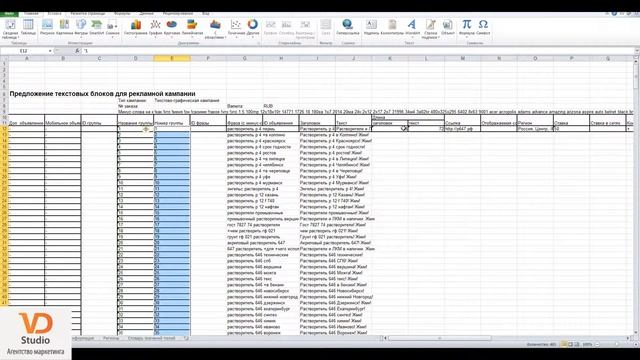
Task: Switch to the Review (Рецензирование) tab
Action: tap(178, 13)
